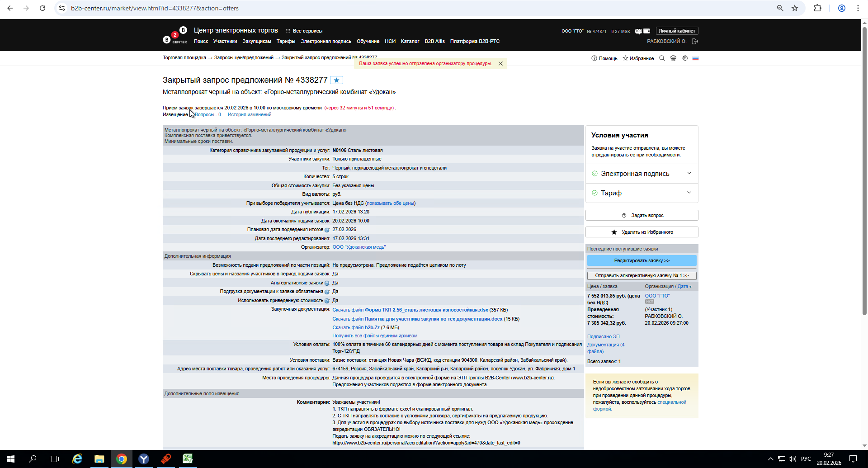Open the Windows Start menu
This screenshot has height=468, width=868.
click(x=11, y=459)
